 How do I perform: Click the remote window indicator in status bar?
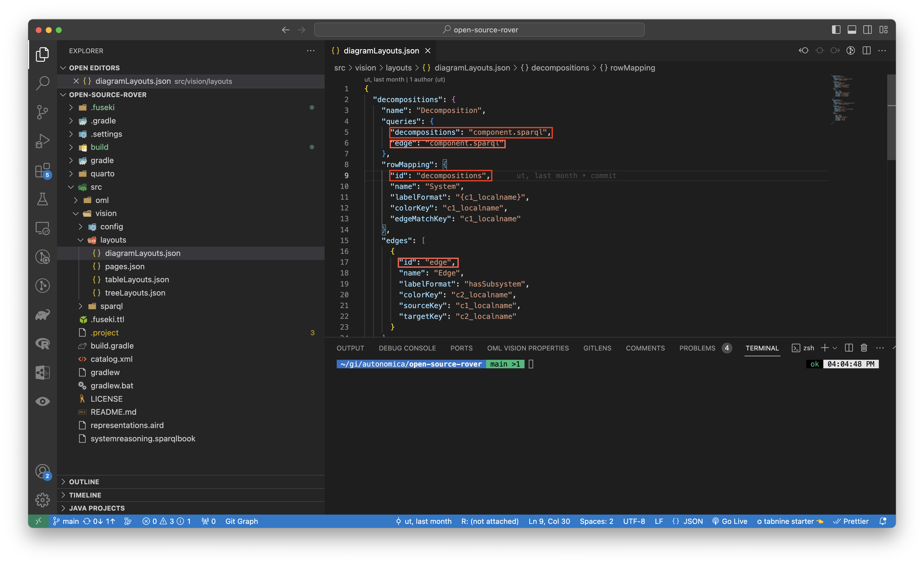tap(38, 521)
